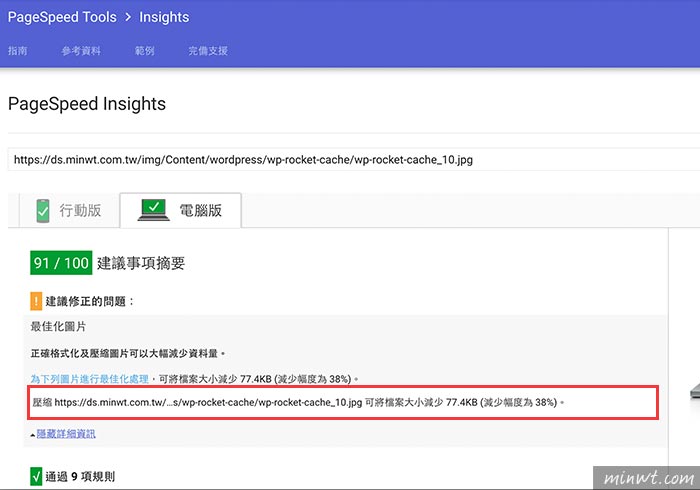This screenshot has height=490, width=700.
Task: Click the 建議修正的問題 label
Action: click(90, 301)
